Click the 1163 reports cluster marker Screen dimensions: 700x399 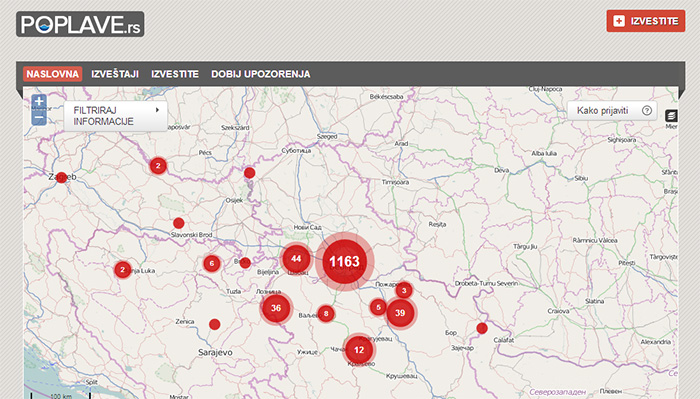coord(344,262)
